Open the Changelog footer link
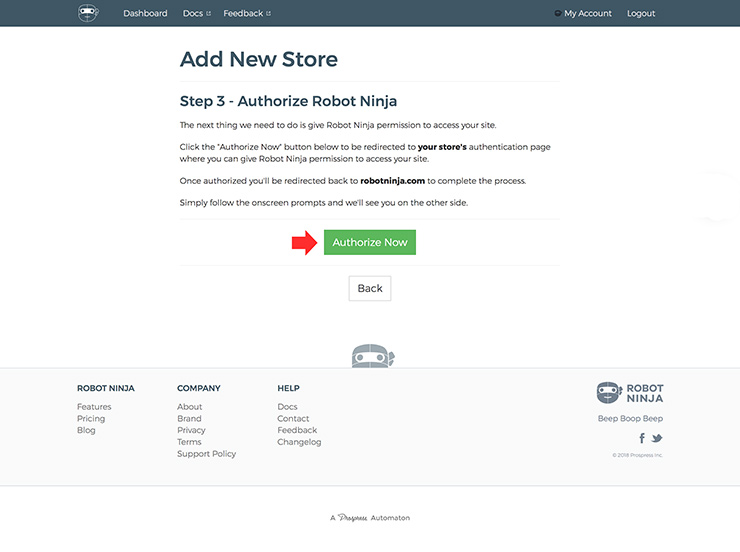 299,442
